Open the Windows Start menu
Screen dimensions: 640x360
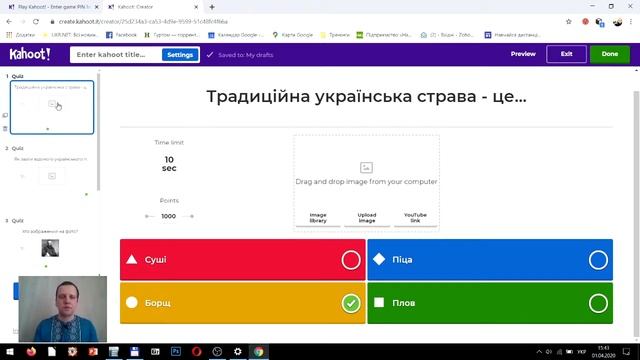[x=10, y=351]
